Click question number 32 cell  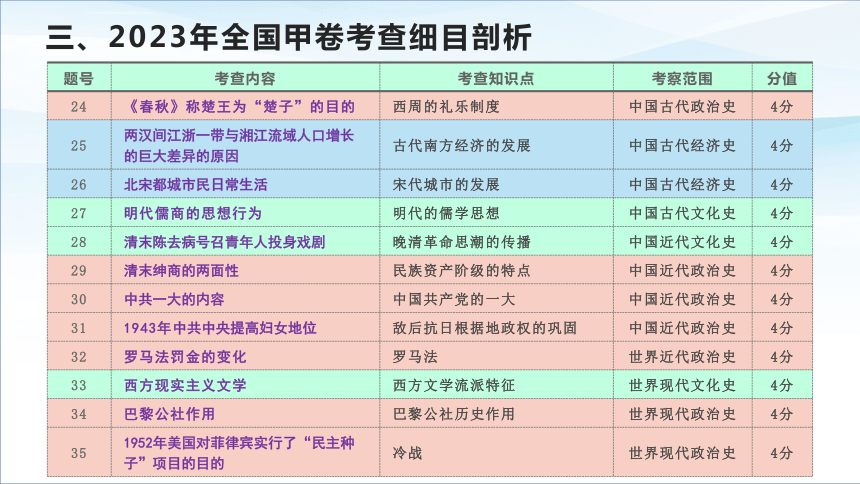[79, 356]
